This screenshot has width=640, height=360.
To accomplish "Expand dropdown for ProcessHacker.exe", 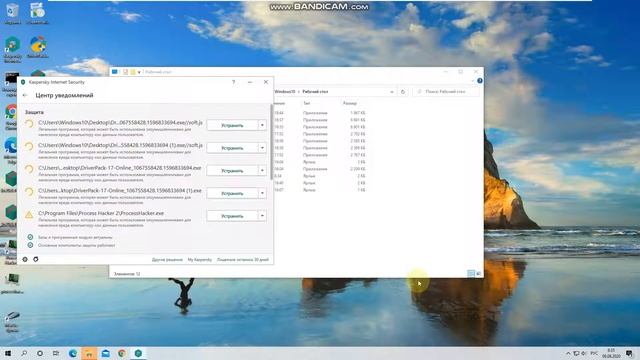I will (x=262, y=216).
